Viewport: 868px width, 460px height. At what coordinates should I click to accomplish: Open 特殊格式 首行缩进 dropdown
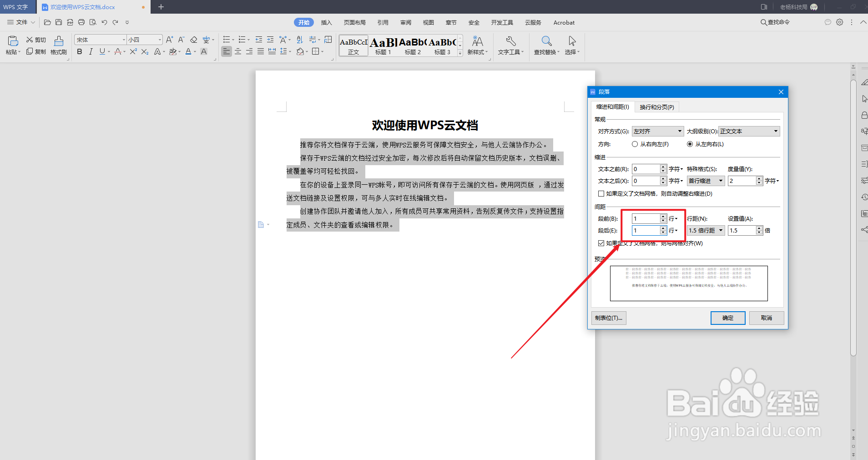[x=706, y=181]
